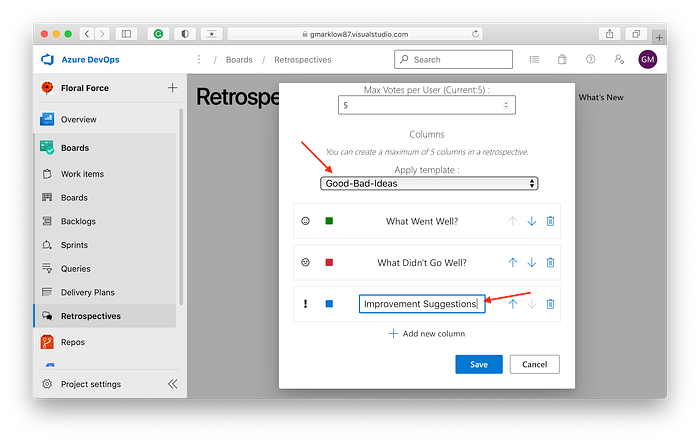Click the Improvement Suggestions text field
Viewport: 700px width, 442px height.
(x=422, y=304)
